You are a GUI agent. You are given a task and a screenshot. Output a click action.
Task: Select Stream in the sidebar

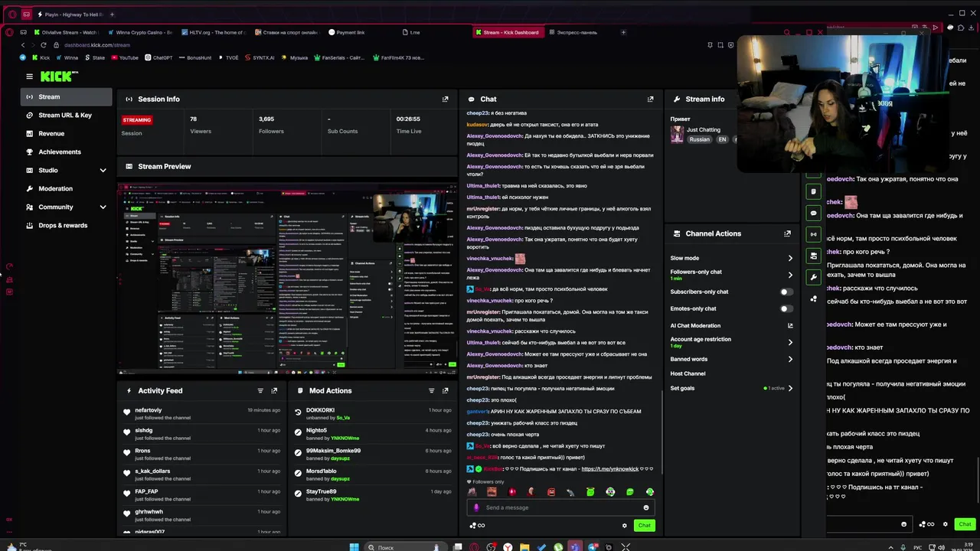67,96
